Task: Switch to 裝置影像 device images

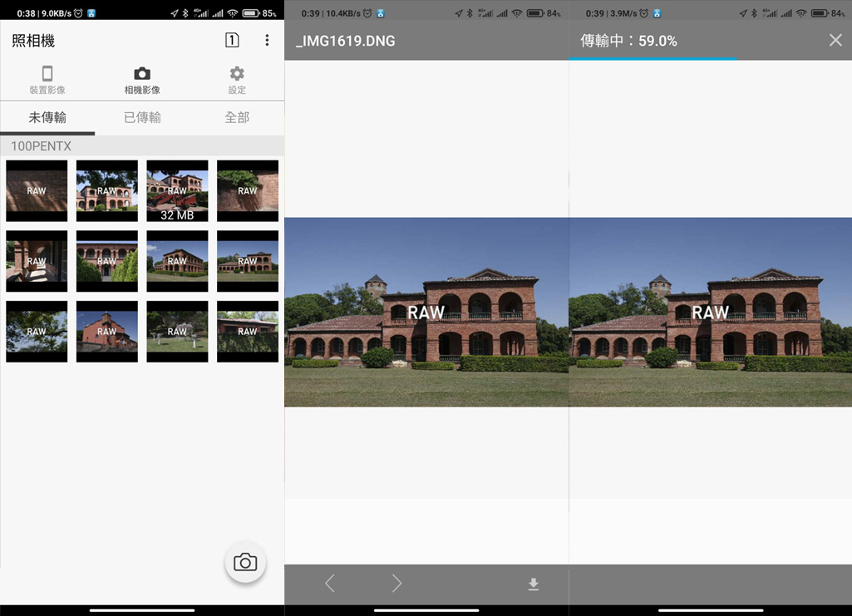Action: click(47, 80)
